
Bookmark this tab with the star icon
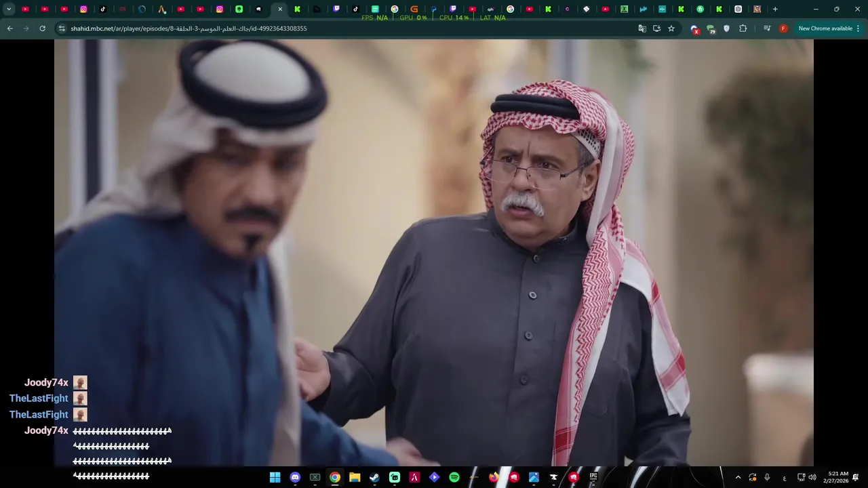671,28
